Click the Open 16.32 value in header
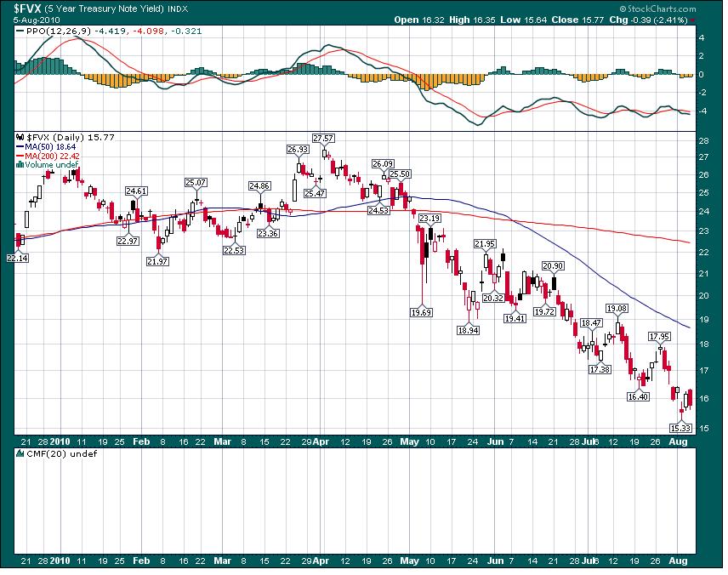Viewport: 728px width, 575px height. 419,20
